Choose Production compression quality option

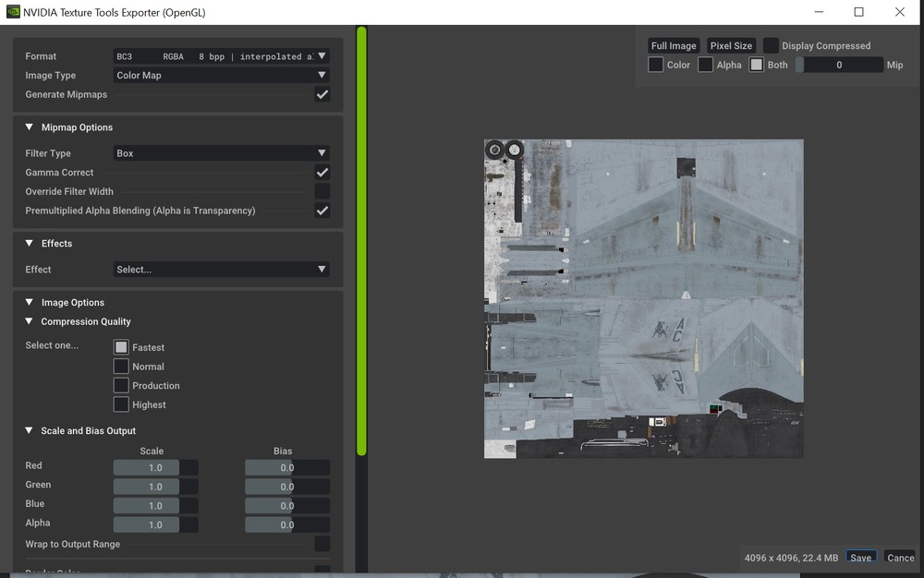(x=121, y=386)
